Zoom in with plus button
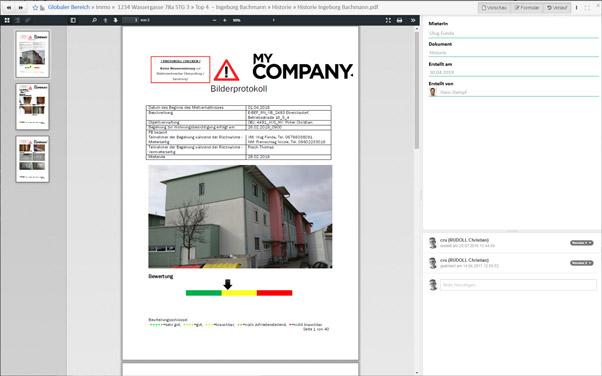 (225, 20)
